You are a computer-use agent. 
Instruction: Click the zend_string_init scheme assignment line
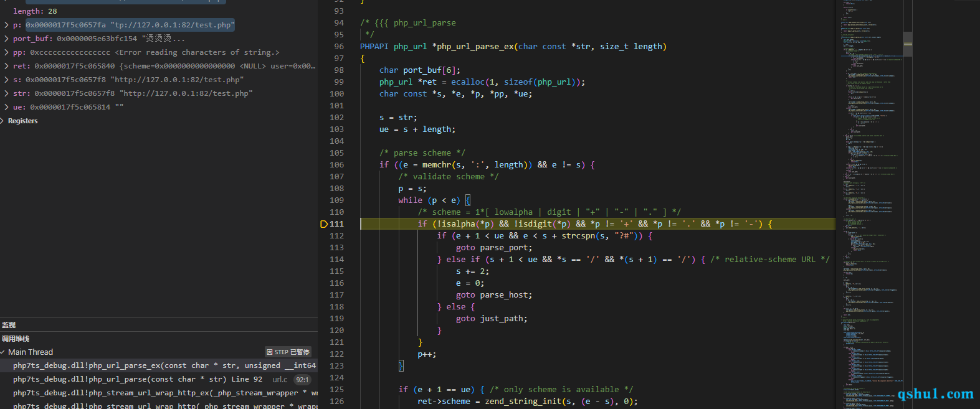[x=528, y=402]
